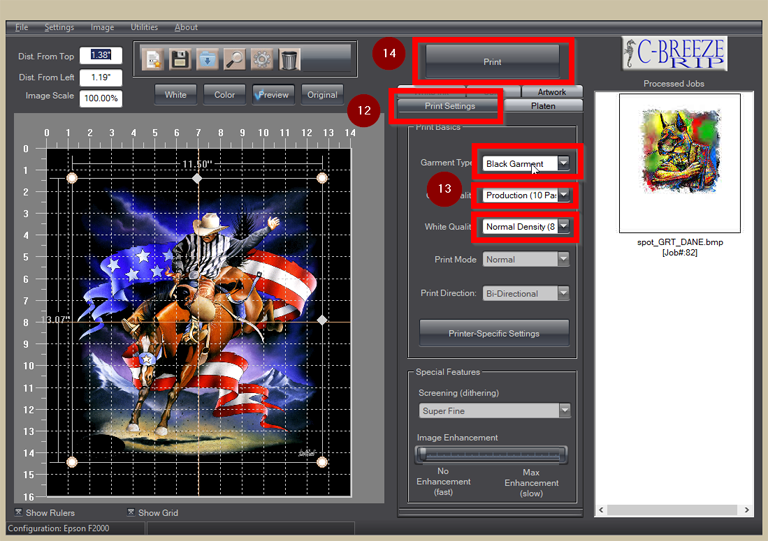Click the Processed Jobs scroll left arrow
Viewport: 768px width, 541px height.
point(601,510)
